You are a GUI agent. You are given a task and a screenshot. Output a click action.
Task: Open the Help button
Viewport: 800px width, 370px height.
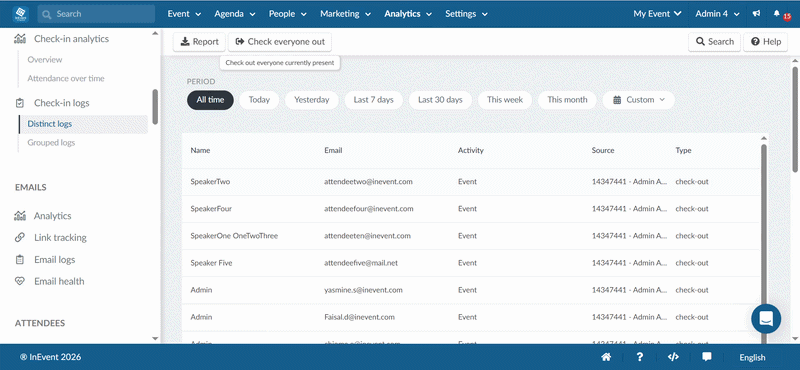point(766,42)
